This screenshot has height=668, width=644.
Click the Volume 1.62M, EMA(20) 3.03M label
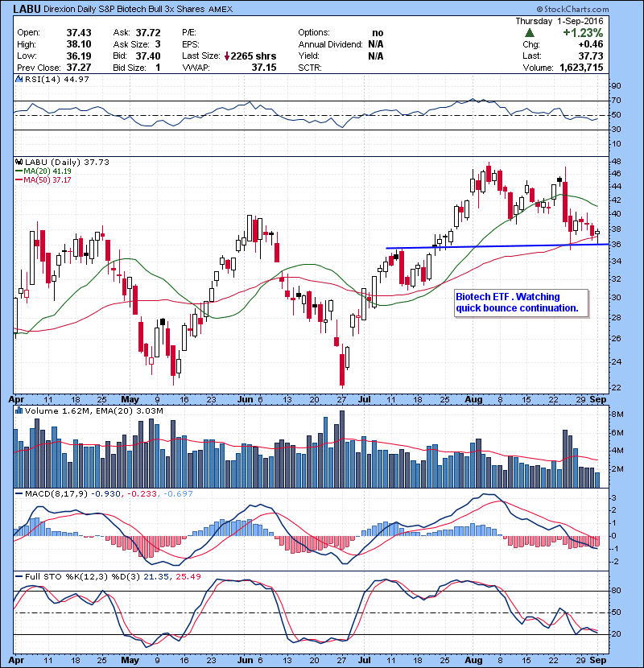tap(93, 410)
